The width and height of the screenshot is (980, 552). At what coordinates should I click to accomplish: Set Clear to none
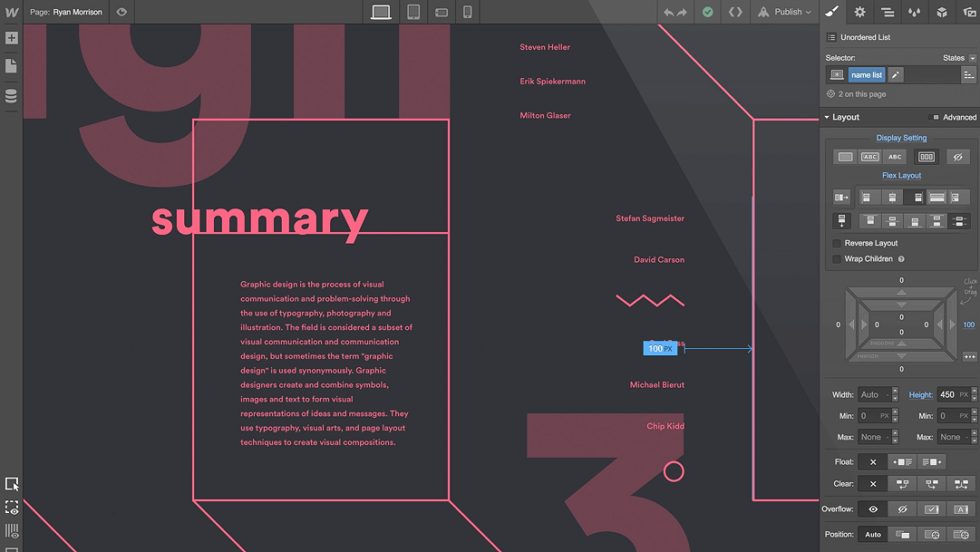pyautogui.click(x=873, y=484)
